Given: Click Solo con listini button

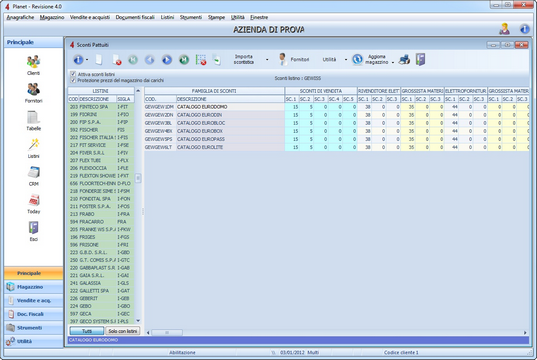Looking at the screenshot, I should [x=123, y=331].
